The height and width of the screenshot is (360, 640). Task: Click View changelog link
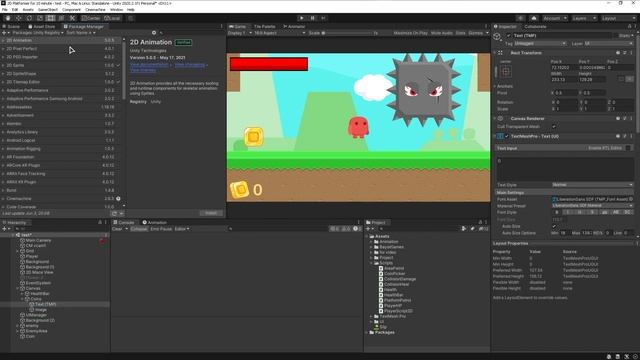(x=189, y=65)
